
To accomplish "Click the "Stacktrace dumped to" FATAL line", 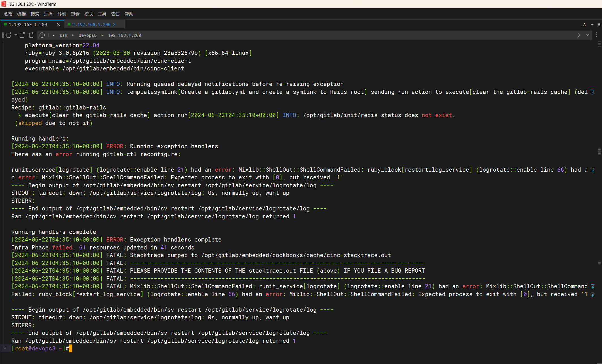I will [x=201, y=255].
